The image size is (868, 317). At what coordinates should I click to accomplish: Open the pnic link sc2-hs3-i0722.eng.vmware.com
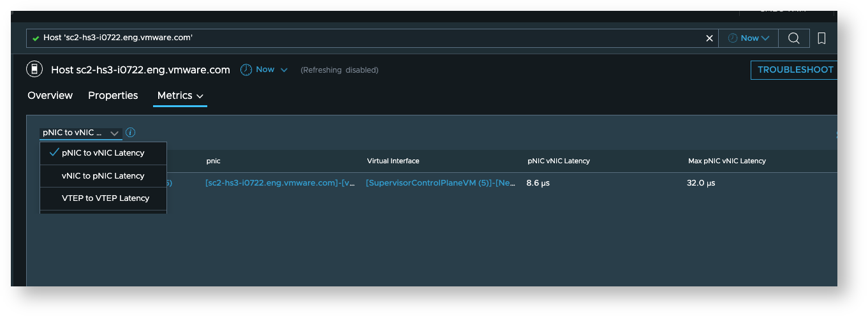280,182
